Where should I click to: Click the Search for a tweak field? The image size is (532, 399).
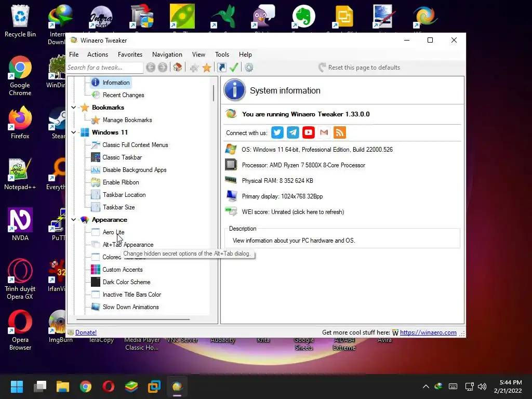point(104,68)
